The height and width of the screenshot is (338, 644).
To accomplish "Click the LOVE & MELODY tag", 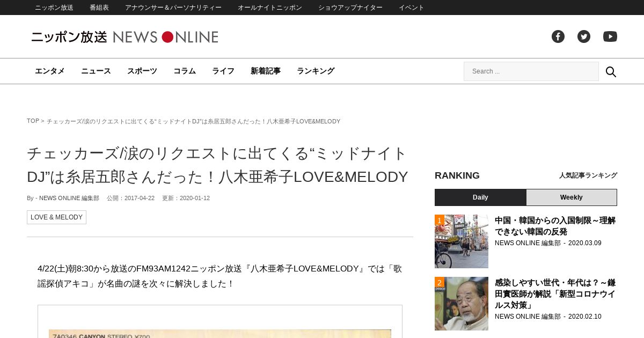I will click(56, 217).
